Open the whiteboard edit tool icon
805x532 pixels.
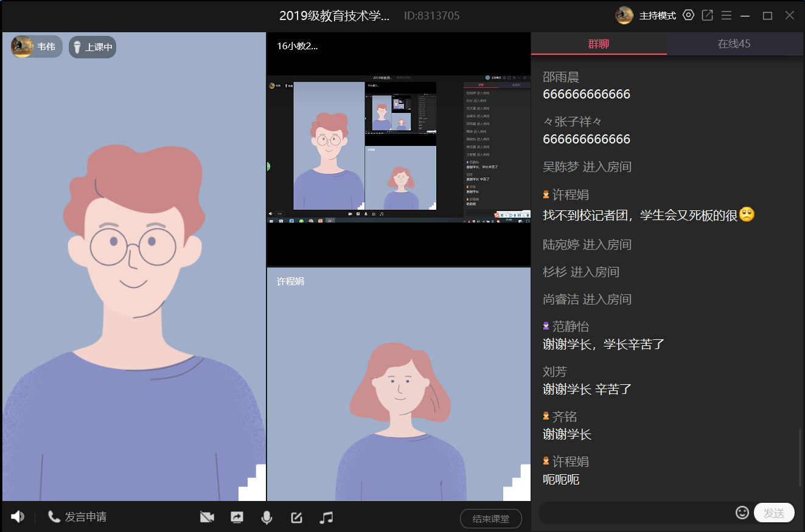click(296, 517)
